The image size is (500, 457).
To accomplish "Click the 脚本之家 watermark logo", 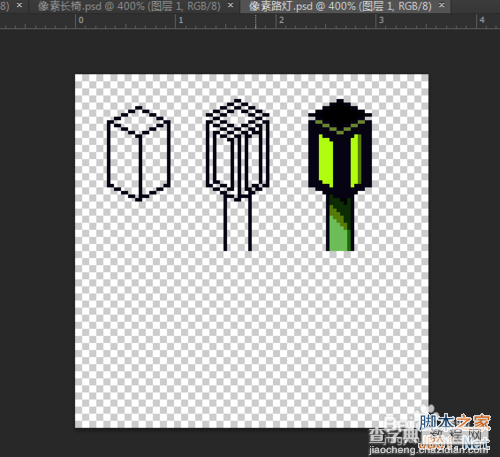I will tap(455, 423).
